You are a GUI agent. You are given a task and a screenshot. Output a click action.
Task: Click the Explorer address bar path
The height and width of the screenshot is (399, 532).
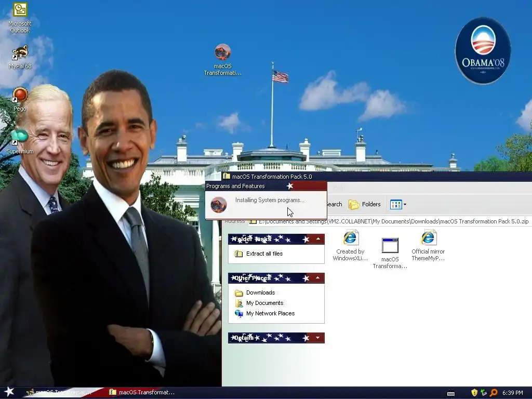click(393, 221)
